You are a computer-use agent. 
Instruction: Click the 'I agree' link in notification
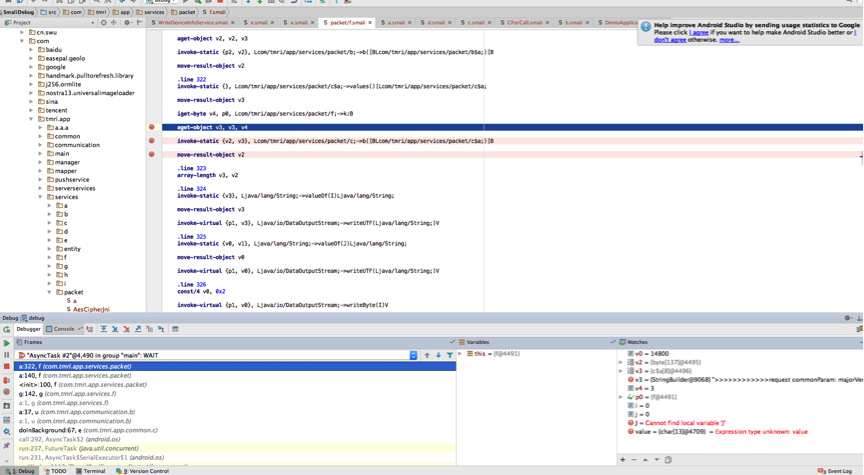pos(698,33)
